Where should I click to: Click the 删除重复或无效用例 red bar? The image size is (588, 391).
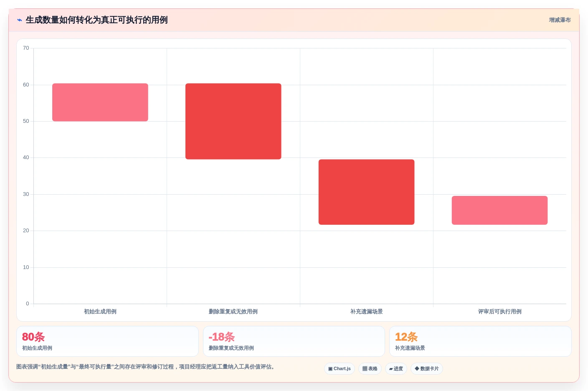click(233, 121)
